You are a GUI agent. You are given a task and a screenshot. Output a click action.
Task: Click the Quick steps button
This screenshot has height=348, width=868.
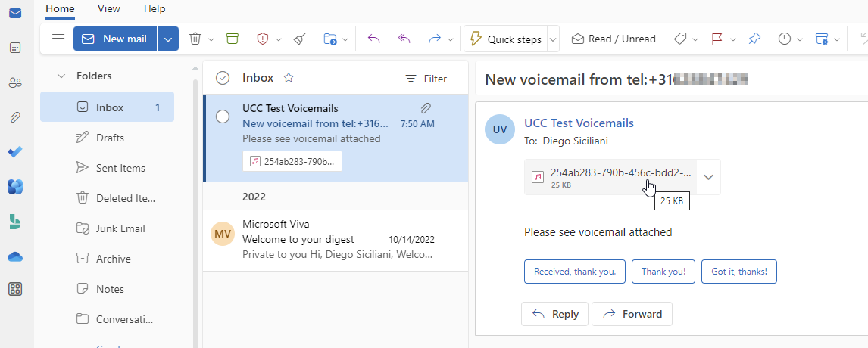pyautogui.click(x=506, y=39)
